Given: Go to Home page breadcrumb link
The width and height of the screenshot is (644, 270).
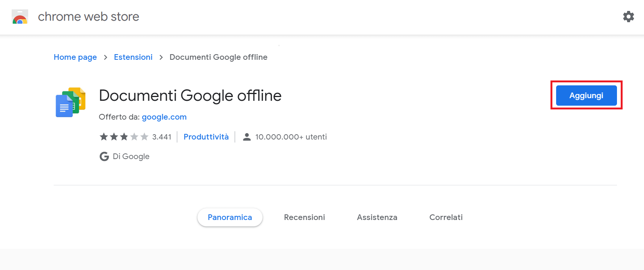Looking at the screenshot, I should [x=75, y=57].
